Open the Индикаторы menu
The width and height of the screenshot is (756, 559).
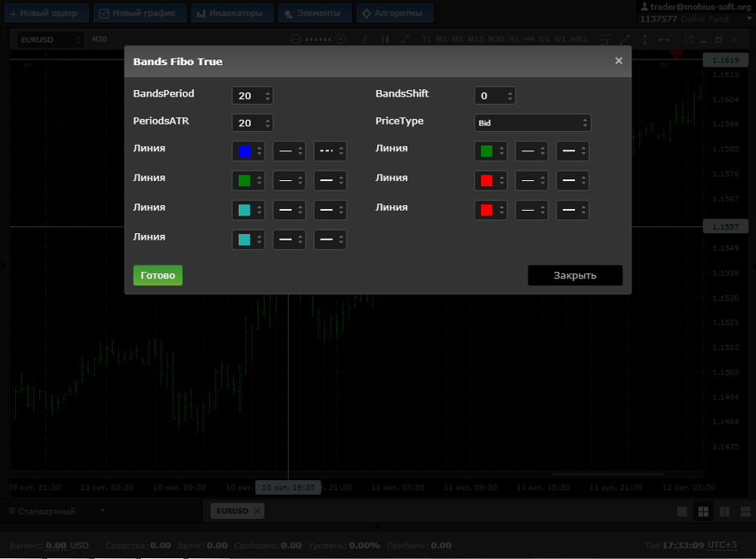(232, 13)
